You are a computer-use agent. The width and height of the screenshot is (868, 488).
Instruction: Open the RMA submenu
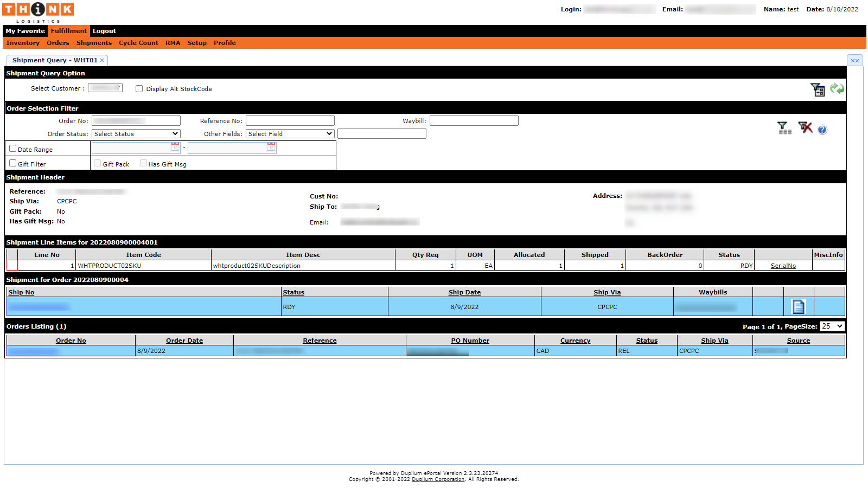coord(173,43)
